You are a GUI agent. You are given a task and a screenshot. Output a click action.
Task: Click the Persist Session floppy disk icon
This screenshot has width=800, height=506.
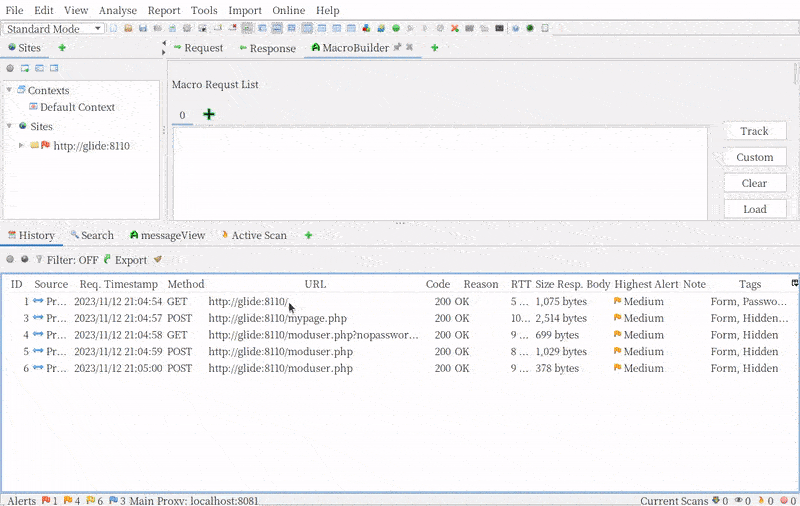pos(143,29)
